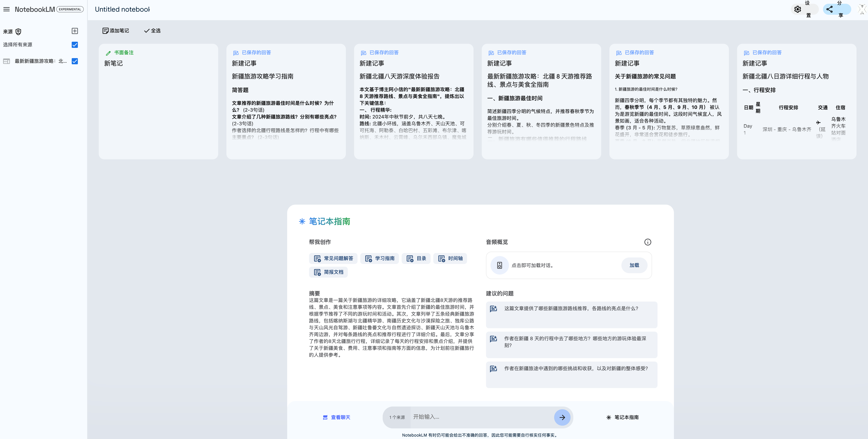Click the 常见问题解答 FAQ button
This screenshot has height=439, width=868.
pyautogui.click(x=333, y=258)
